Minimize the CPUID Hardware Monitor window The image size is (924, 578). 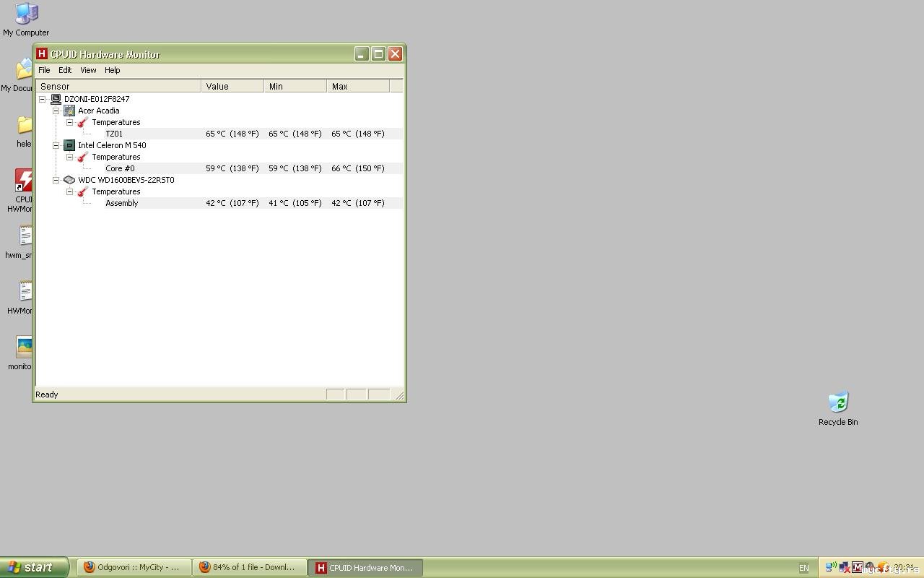pos(362,54)
